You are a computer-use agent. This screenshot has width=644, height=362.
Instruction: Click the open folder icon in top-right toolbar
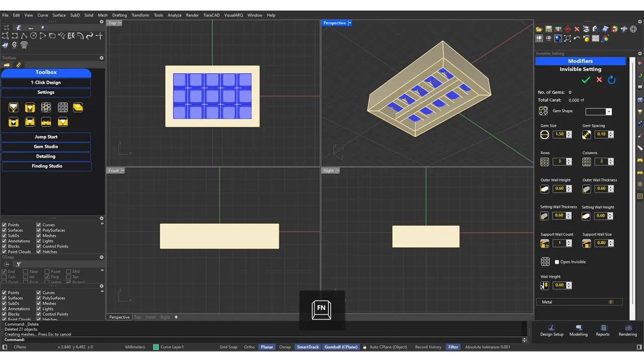539,29
